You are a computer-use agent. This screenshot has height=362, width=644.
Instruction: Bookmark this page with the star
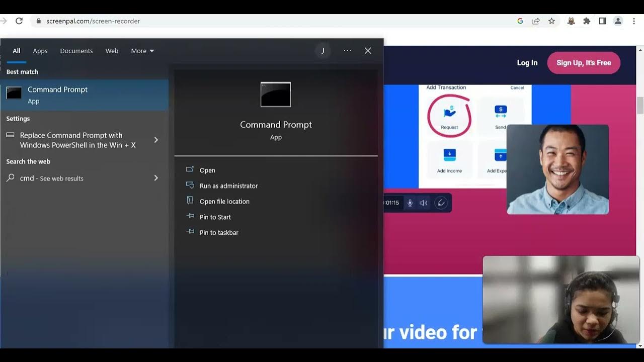pyautogui.click(x=551, y=21)
